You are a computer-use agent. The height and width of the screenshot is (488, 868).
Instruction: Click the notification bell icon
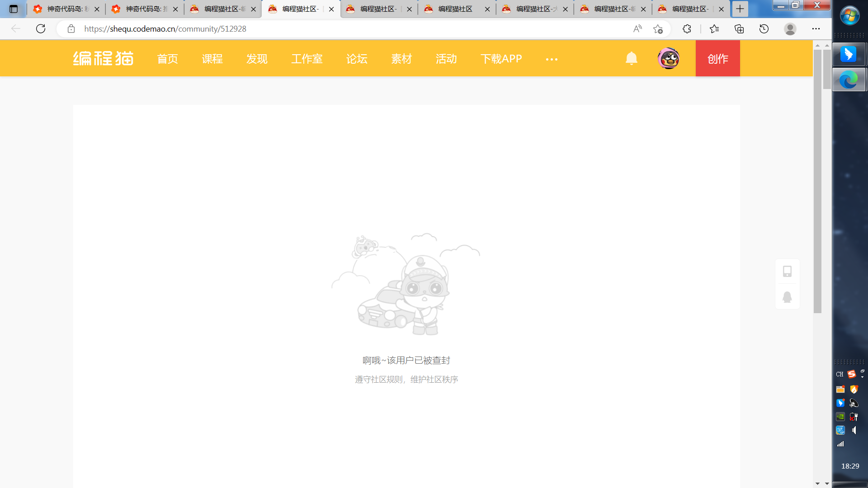coord(632,58)
